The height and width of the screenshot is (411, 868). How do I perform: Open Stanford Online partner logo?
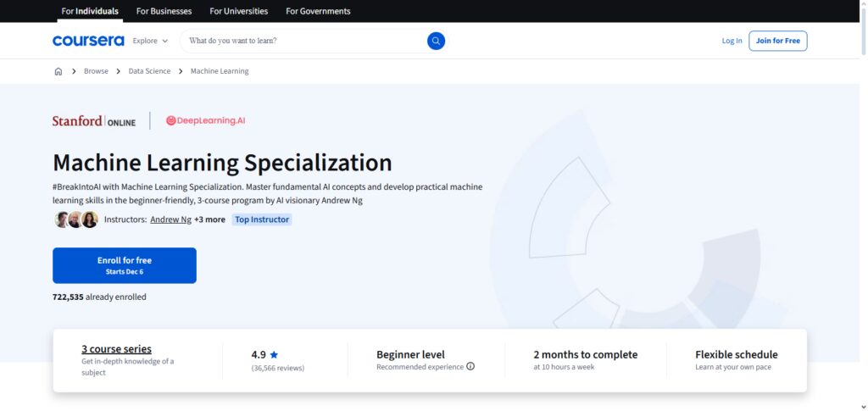click(x=94, y=121)
